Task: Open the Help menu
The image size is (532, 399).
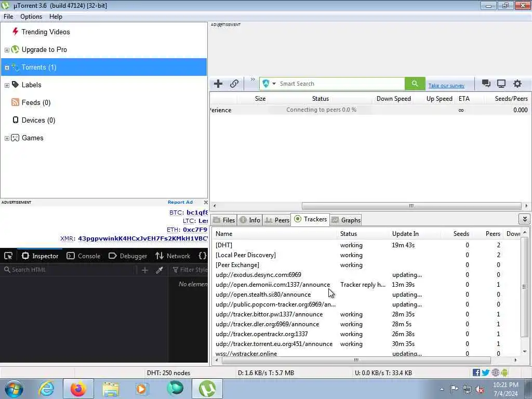Action: tap(56, 17)
